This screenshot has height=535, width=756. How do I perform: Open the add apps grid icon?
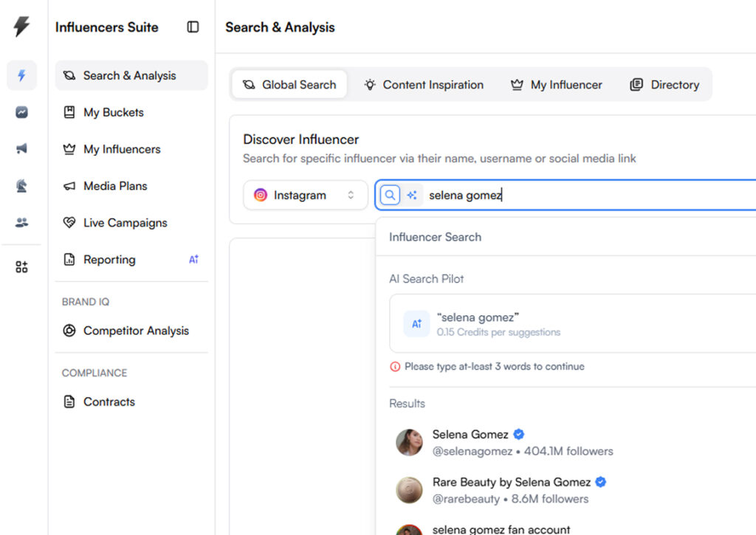pos(21,266)
